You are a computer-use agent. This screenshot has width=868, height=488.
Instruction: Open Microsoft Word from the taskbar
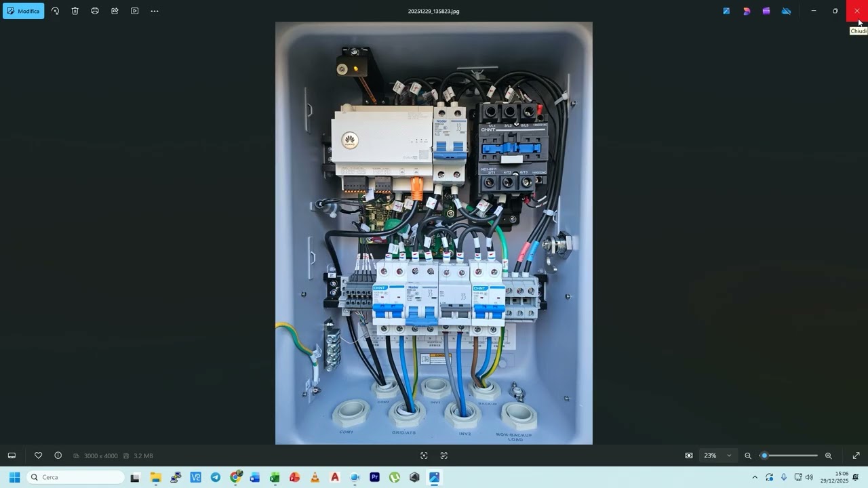click(255, 477)
